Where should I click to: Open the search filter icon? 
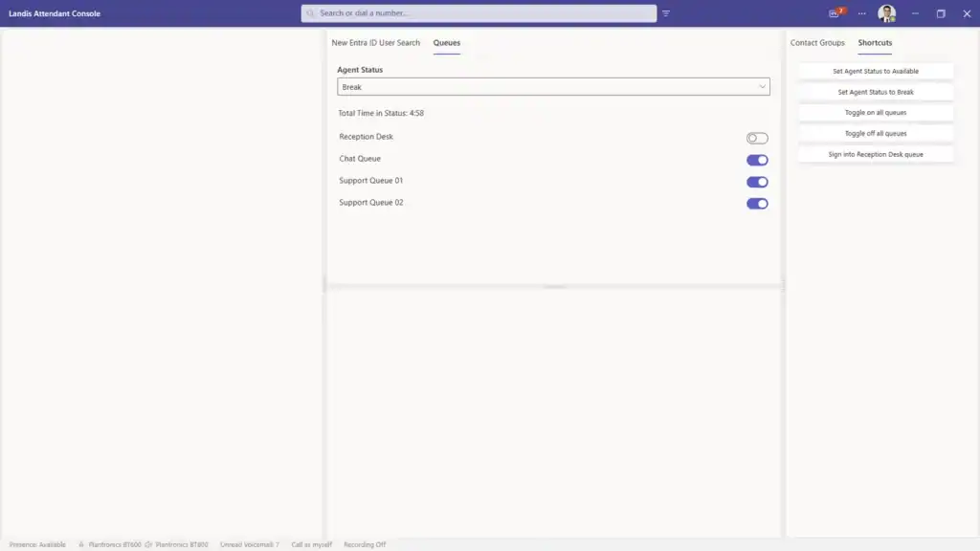click(x=667, y=13)
